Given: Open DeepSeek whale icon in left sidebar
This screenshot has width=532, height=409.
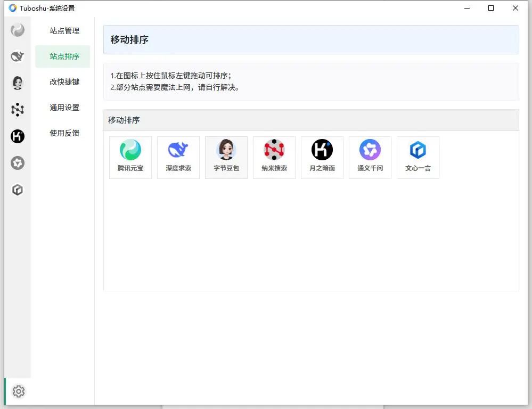Looking at the screenshot, I should [17, 56].
